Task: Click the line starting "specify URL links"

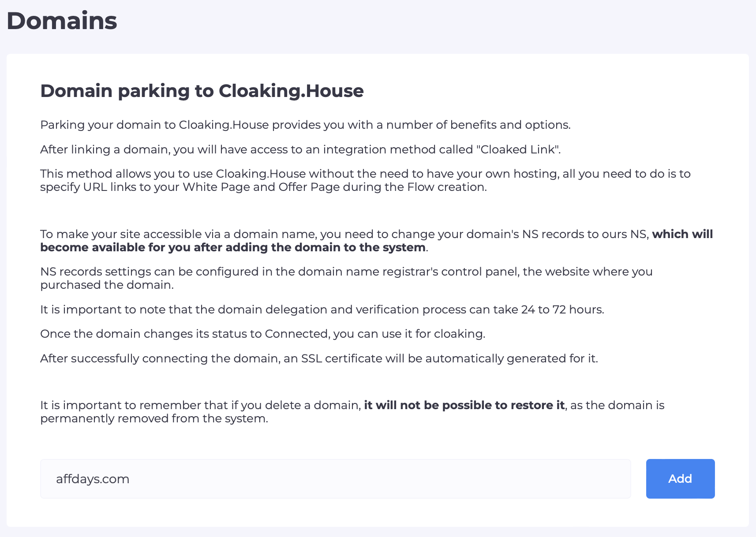Action: (x=263, y=187)
